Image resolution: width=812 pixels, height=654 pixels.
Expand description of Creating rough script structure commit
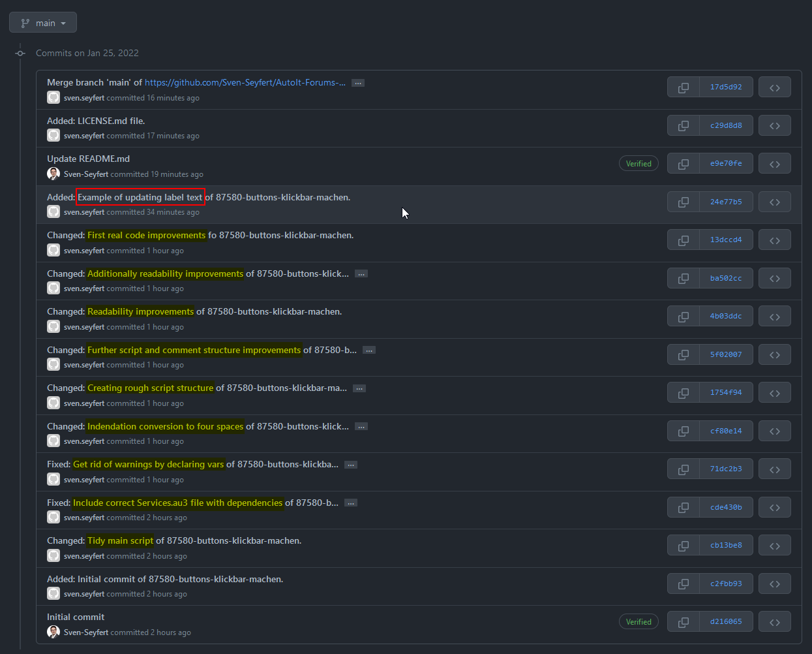359,388
